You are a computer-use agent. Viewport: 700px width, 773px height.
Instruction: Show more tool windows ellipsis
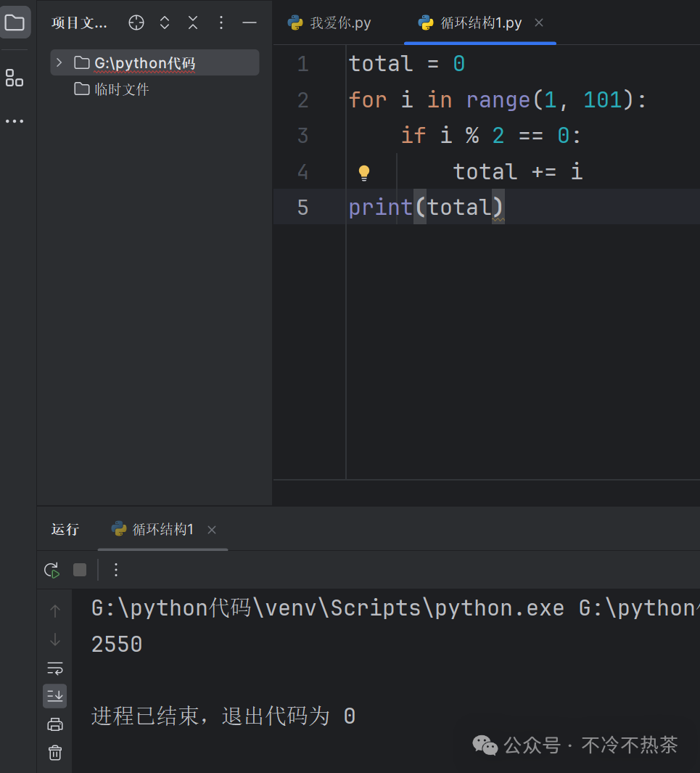click(15, 120)
